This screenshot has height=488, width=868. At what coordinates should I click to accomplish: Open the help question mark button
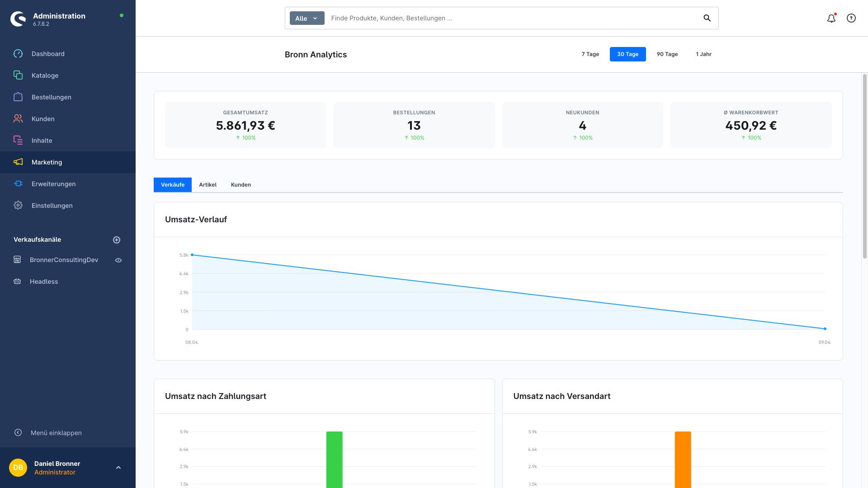pos(851,18)
